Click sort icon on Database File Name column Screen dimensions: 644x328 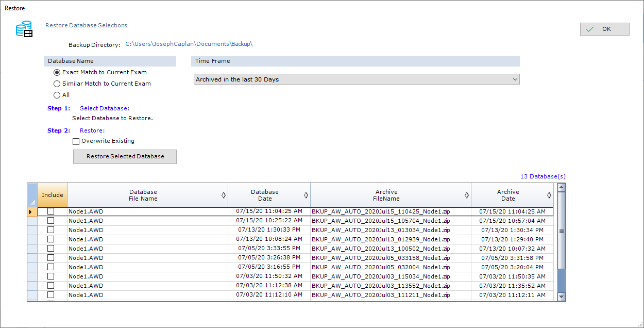(x=223, y=195)
